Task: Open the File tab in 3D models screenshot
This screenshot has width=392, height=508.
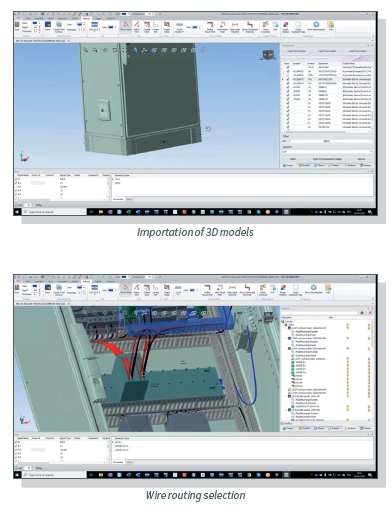Action: point(18,19)
